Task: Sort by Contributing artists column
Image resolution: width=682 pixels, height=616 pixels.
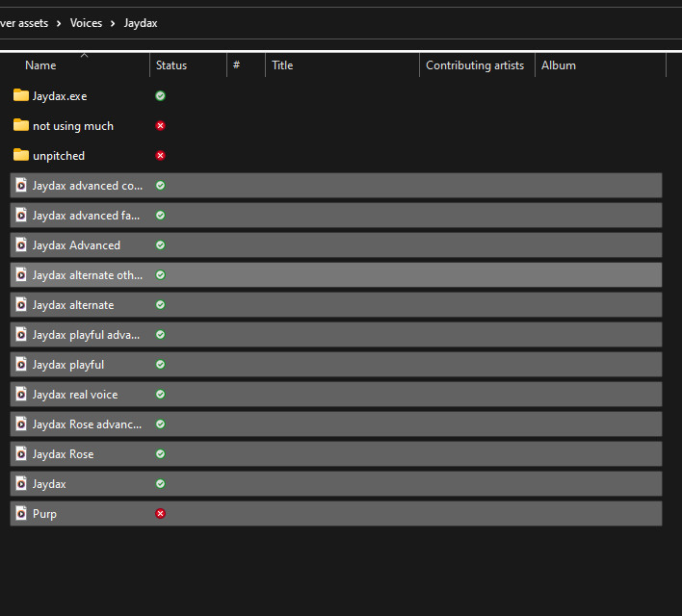Action: click(475, 65)
